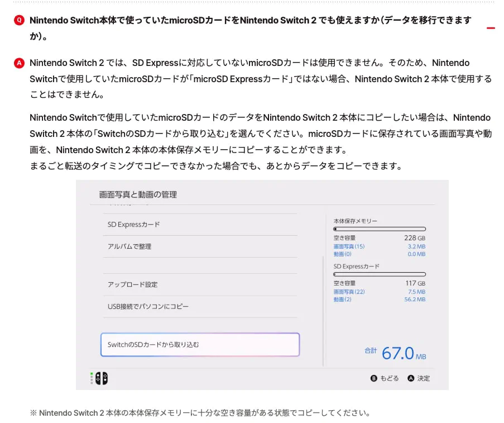Click the SD Expressカード capacity bar

pos(380,274)
